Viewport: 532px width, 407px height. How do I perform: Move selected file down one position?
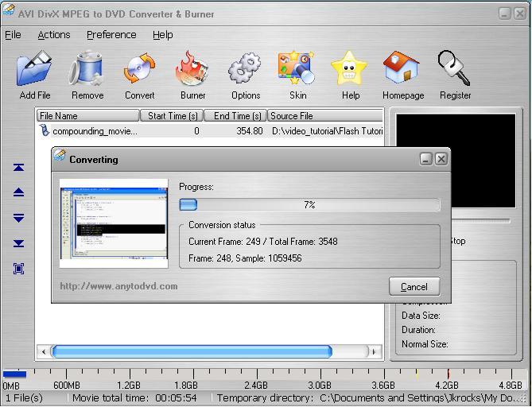[18, 218]
